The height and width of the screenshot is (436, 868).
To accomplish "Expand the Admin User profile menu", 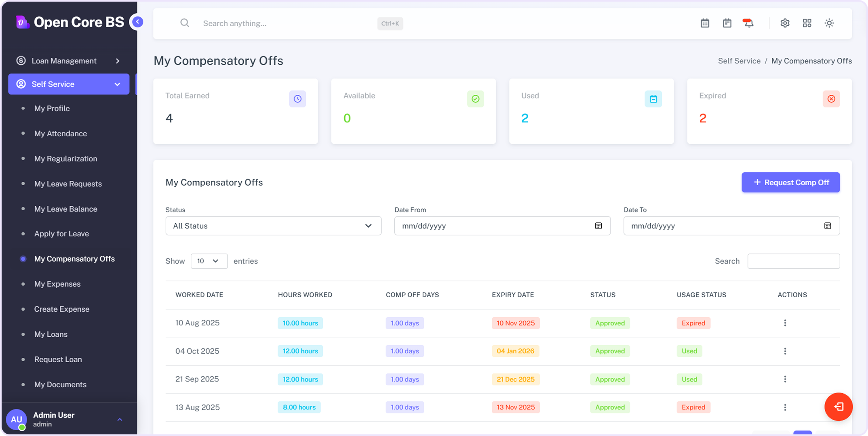I will tap(120, 419).
